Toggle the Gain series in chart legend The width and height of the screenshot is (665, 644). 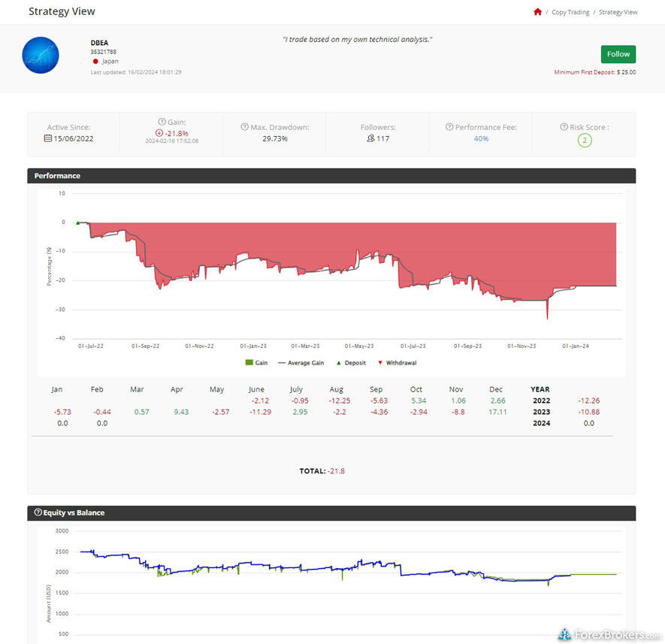click(x=255, y=362)
